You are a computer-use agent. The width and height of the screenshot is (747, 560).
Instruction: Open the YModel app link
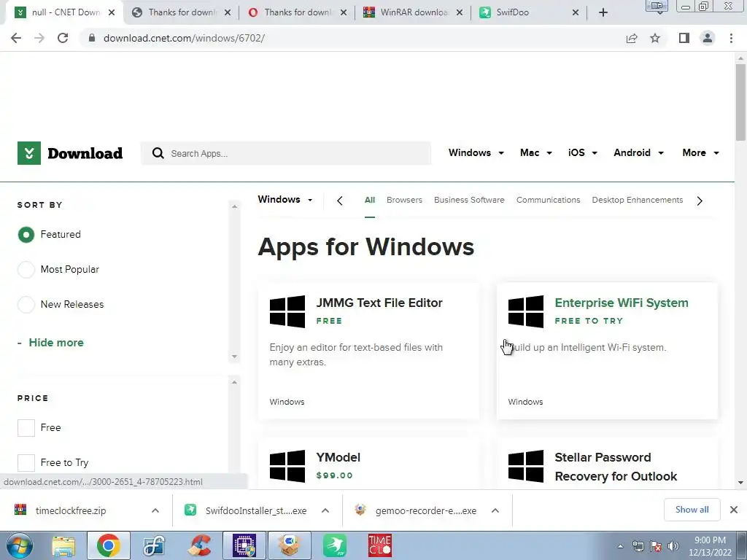tap(338, 458)
